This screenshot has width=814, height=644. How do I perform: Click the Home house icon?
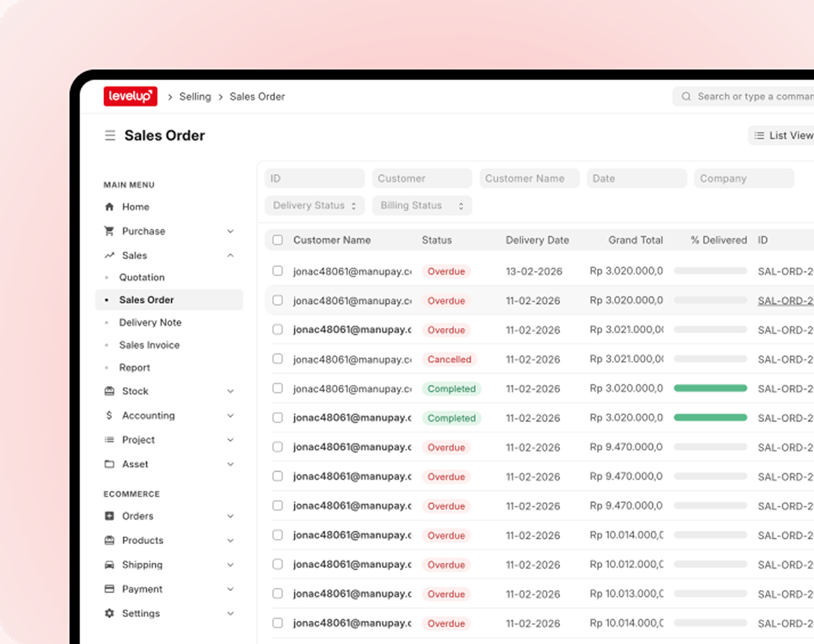click(x=109, y=207)
